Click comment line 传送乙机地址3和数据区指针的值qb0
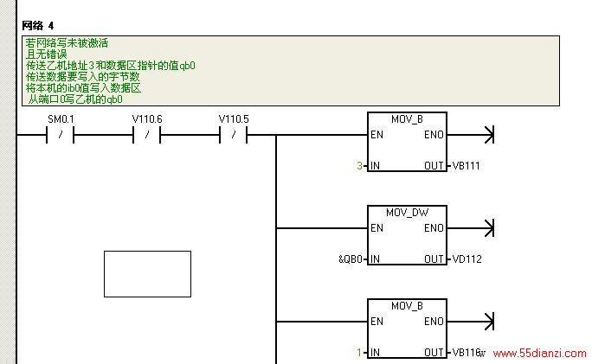The image size is (592, 364). pyautogui.click(x=110, y=66)
